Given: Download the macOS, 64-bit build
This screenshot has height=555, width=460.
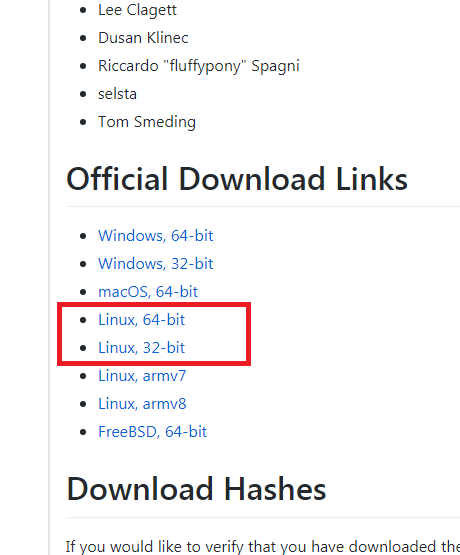Looking at the screenshot, I should [148, 292].
